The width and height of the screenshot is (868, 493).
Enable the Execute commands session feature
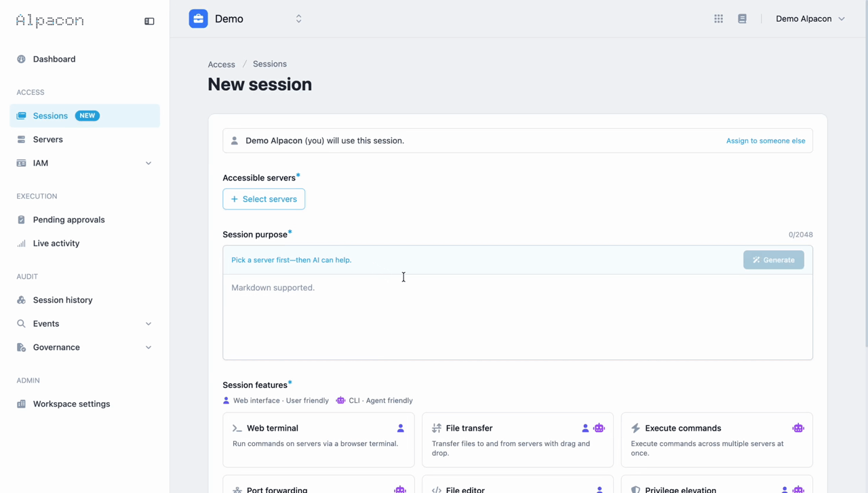[x=717, y=440]
